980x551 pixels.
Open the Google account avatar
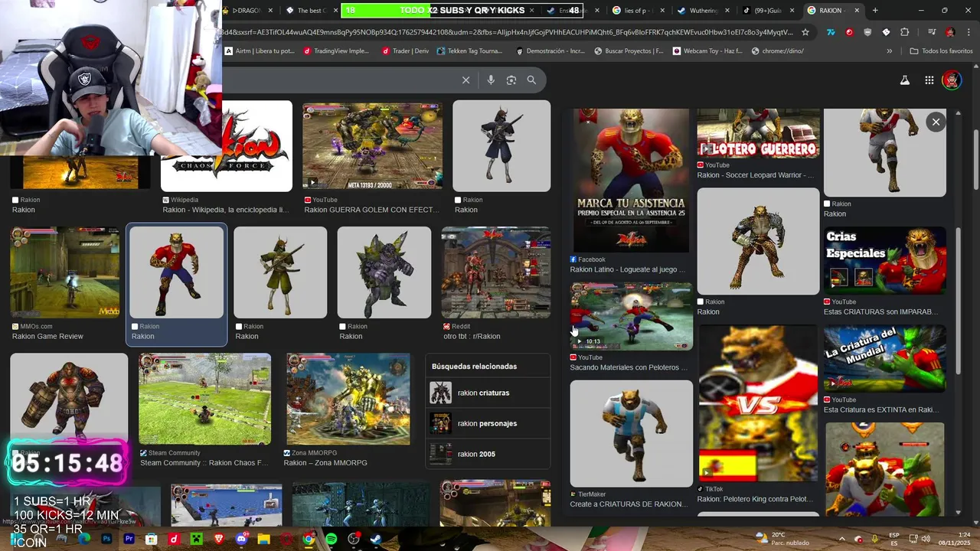pyautogui.click(x=952, y=80)
